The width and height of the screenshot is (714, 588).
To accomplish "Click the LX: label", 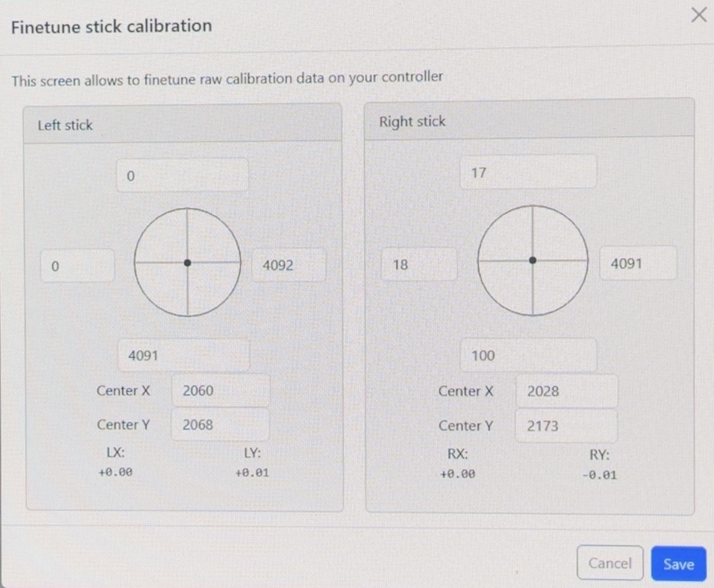I will point(116,453).
